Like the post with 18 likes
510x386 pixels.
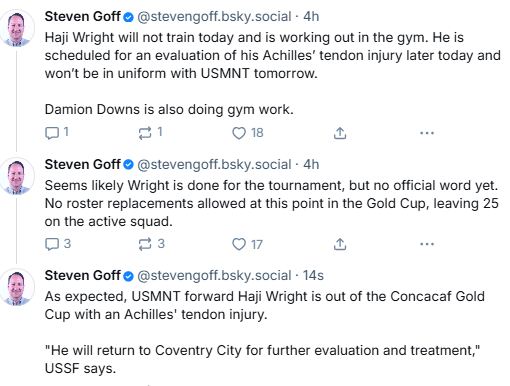(248, 133)
